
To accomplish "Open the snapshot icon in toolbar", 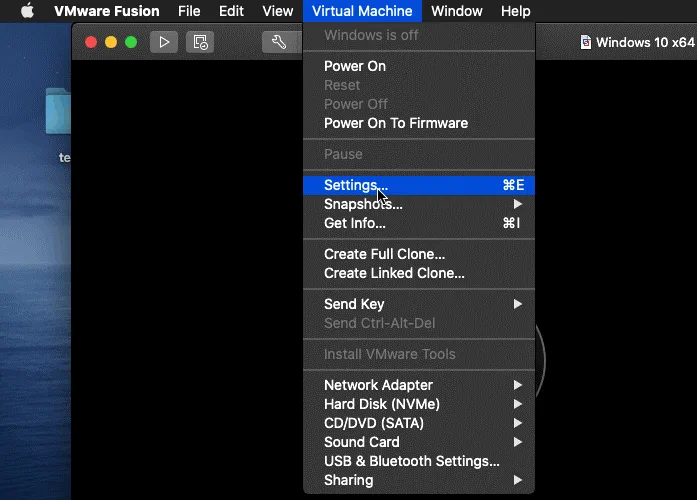I will 200,42.
